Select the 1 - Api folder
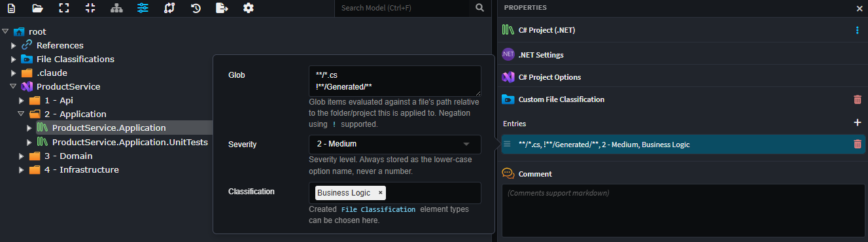The width and height of the screenshot is (868, 242). click(58, 100)
